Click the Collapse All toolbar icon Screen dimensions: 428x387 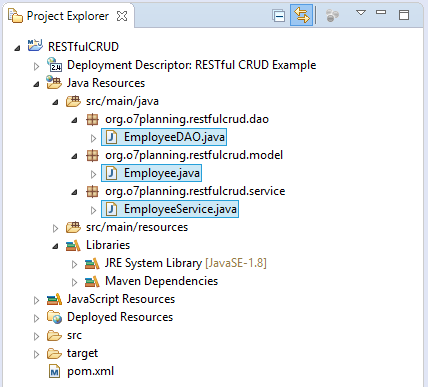pyautogui.click(x=279, y=16)
